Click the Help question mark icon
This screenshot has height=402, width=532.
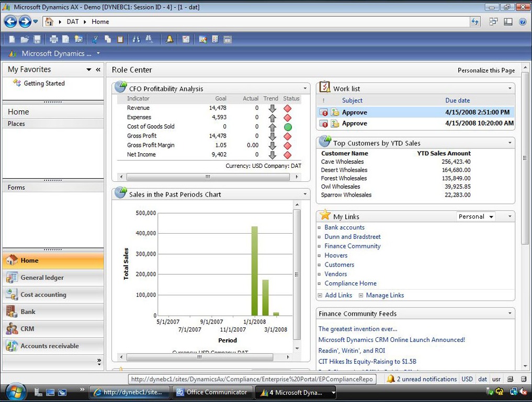coord(523,21)
